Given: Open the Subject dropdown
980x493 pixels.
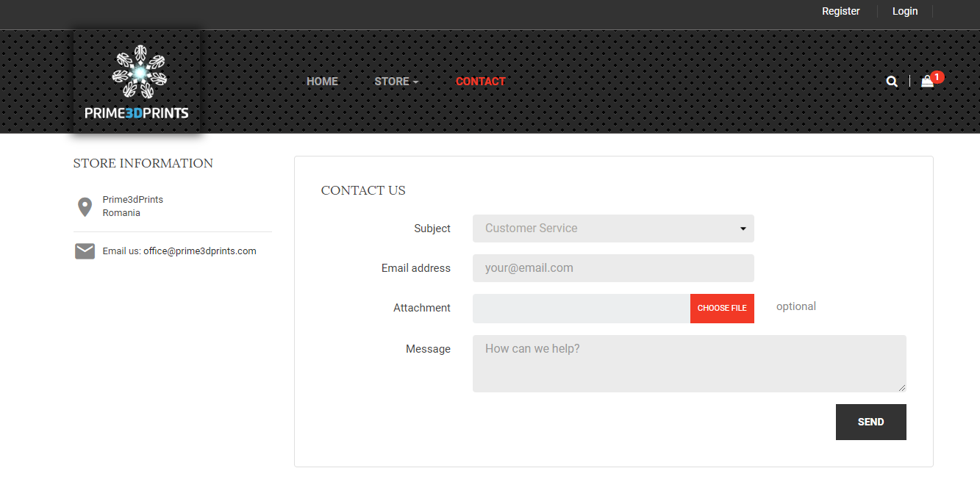Looking at the screenshot, I should 613,228.
